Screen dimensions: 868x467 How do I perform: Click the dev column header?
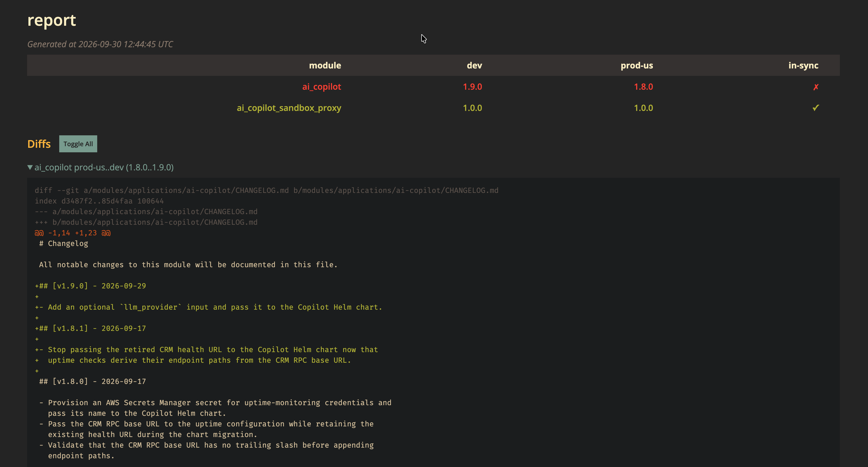[x=474, y=65]
